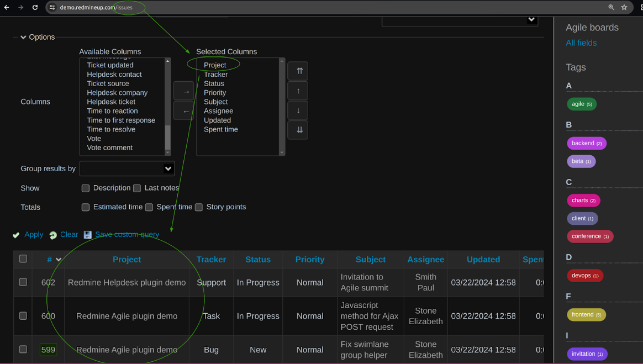Click the save disk icon for custom query
This screenshot has height=364, width=643.
coord(87,235)
